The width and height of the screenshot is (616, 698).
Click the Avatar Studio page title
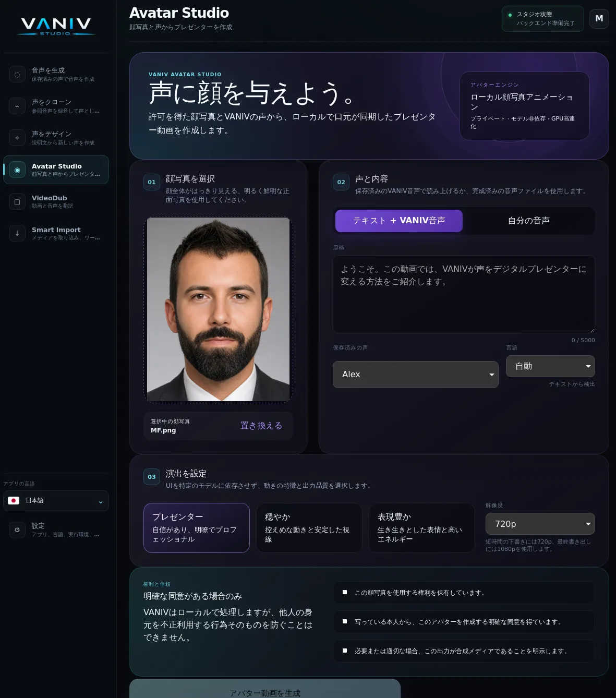pyautogui.click(x=179, y=13)
